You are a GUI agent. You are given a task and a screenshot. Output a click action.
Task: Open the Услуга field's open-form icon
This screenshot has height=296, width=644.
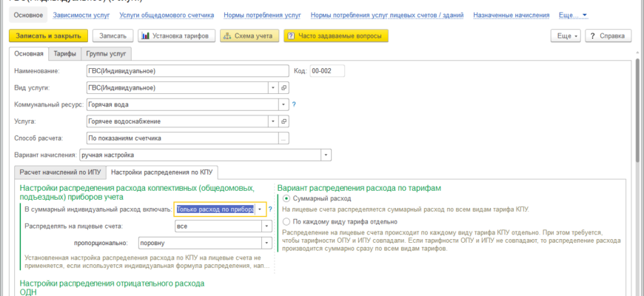pyautogui.click(x=284, y=121)
